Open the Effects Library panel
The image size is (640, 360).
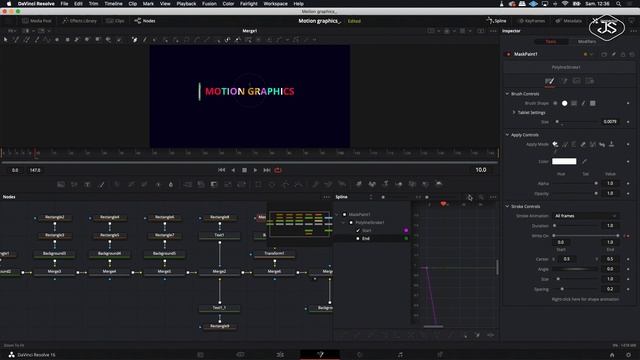click(x=79, y=21)
